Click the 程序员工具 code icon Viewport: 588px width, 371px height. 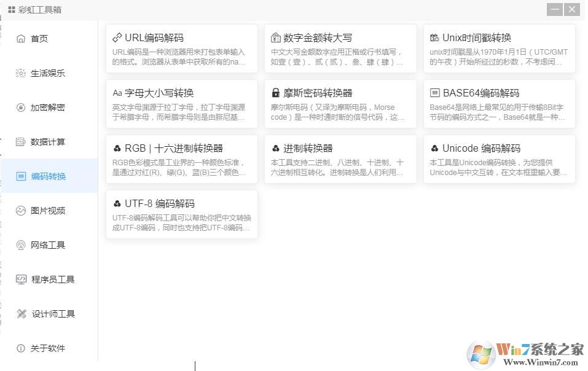[21, 279]
